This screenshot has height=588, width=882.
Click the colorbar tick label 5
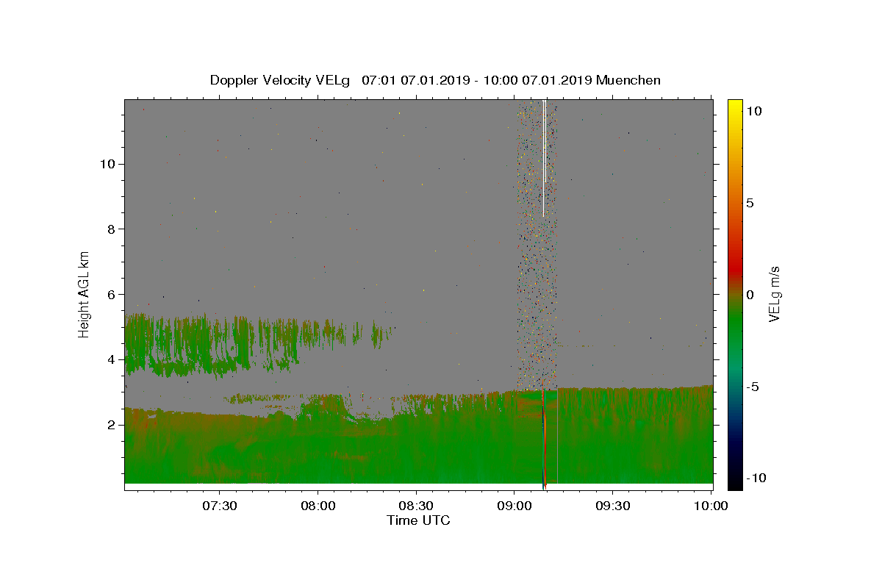coord(750,203)
